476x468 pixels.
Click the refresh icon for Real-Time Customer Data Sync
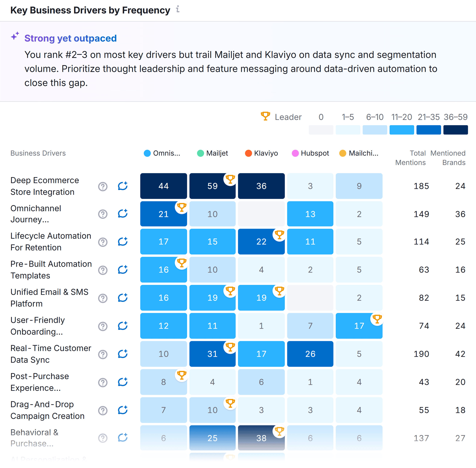[123, 354]
